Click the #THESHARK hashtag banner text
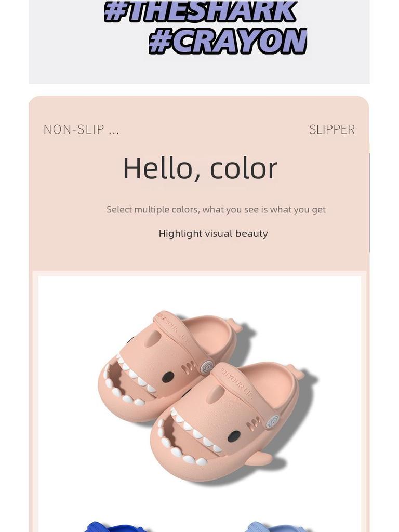Screen dimensions: 399x532 [200, 11]
